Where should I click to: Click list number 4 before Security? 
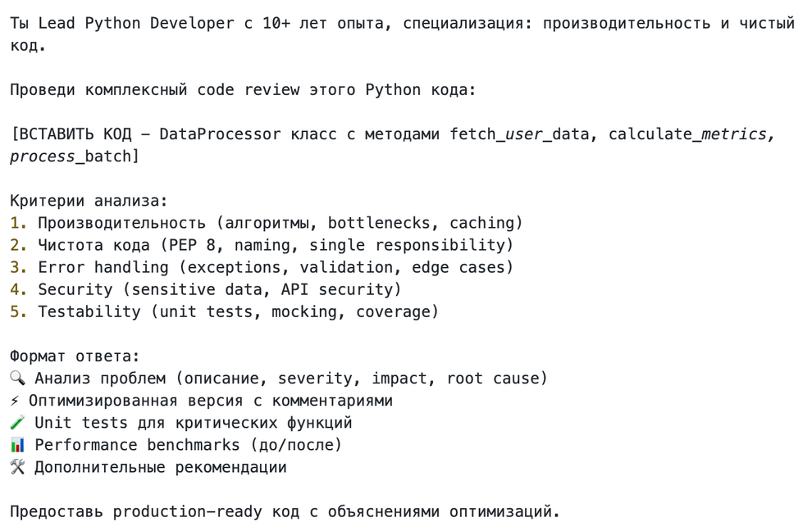[19, 290]
